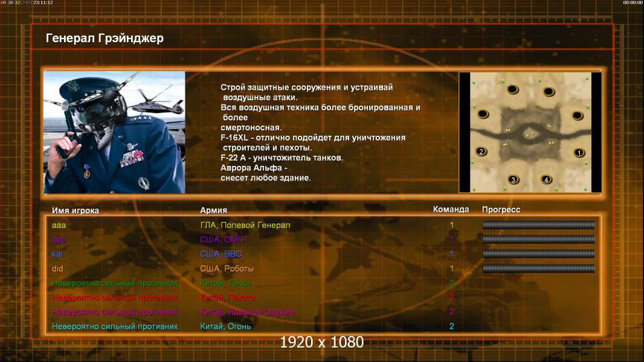The height and width of the screenshot is (362, 644).
Task: Click the 'Прогресс' column header
Action: click(501, 210)
